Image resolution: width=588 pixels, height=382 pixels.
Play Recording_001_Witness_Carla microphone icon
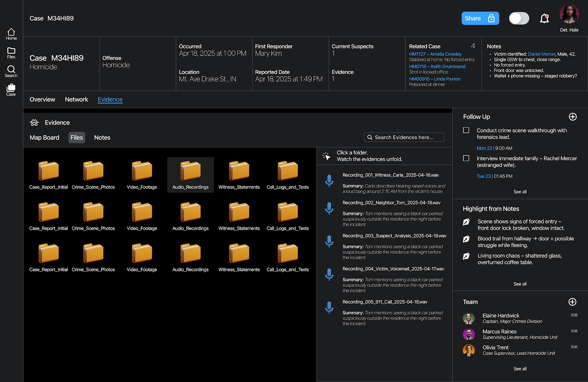329,181
